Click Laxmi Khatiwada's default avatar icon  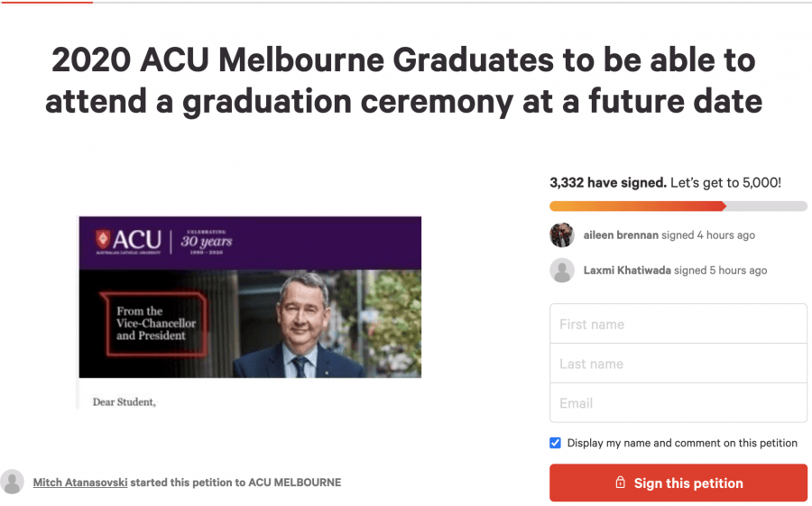(562, 271)
